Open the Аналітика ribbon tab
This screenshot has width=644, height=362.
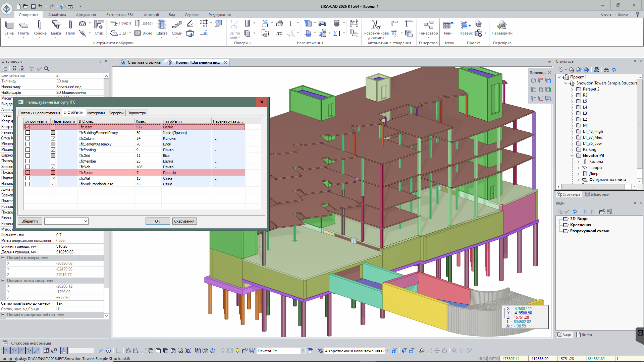point(57,15)
